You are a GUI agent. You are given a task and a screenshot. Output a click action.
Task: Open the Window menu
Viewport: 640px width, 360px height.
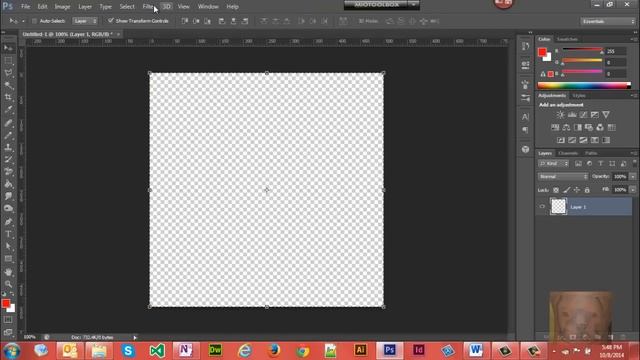208,7
